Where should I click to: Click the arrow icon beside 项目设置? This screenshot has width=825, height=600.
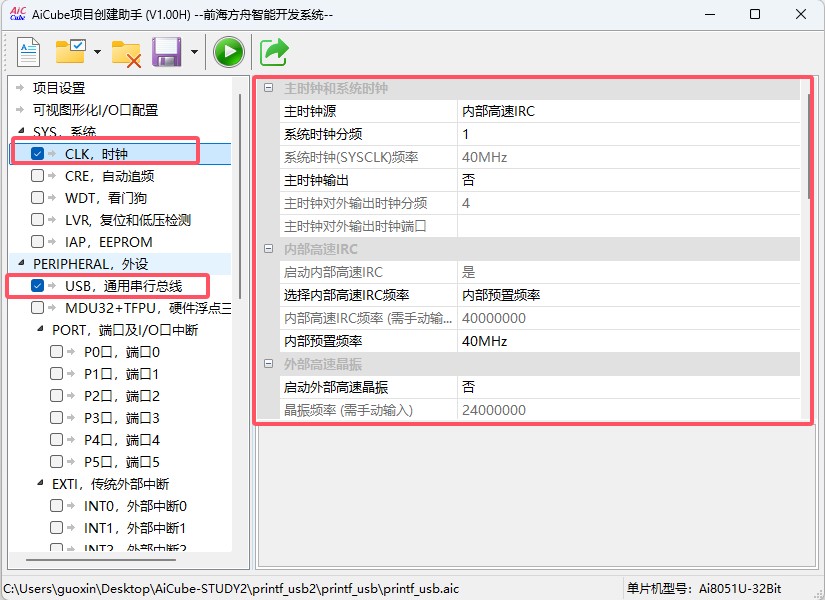tap(20, 87)
